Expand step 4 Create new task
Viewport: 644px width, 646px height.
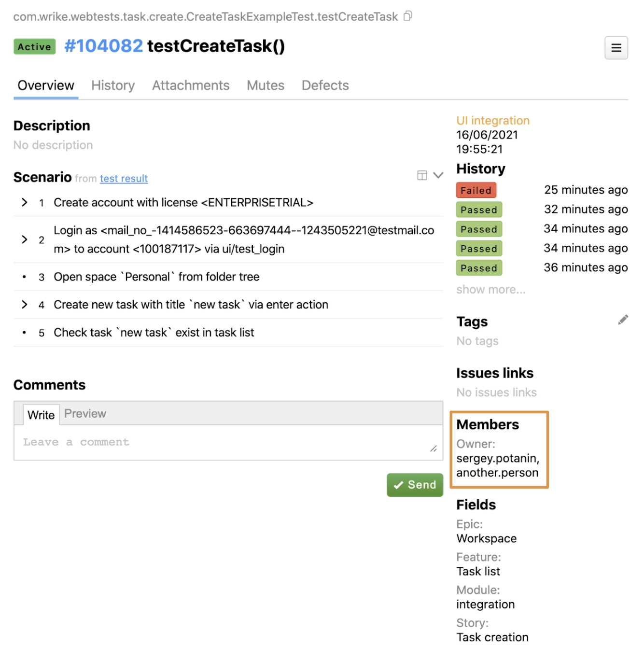point(25,304)
